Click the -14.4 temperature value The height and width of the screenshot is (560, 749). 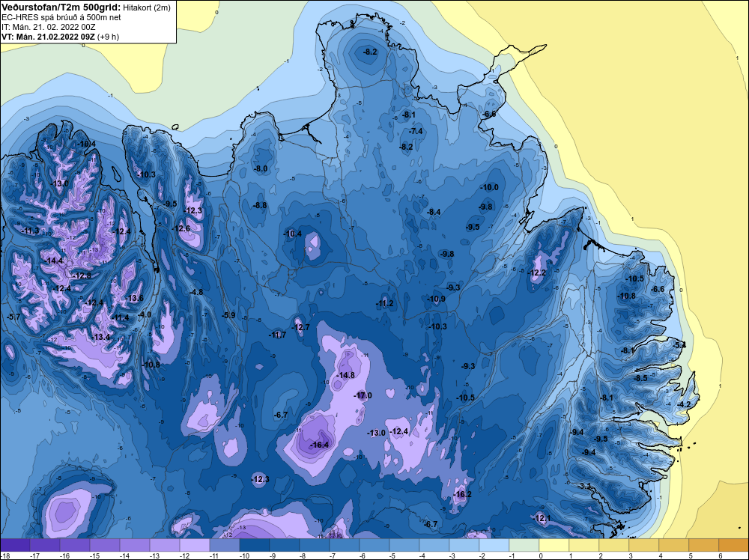click(53, 261)
